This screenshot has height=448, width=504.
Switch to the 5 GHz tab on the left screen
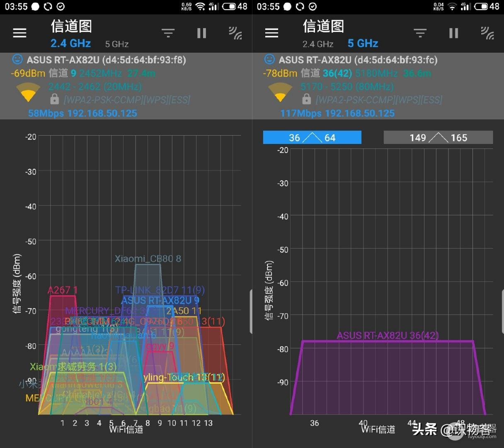coord(116,44)
